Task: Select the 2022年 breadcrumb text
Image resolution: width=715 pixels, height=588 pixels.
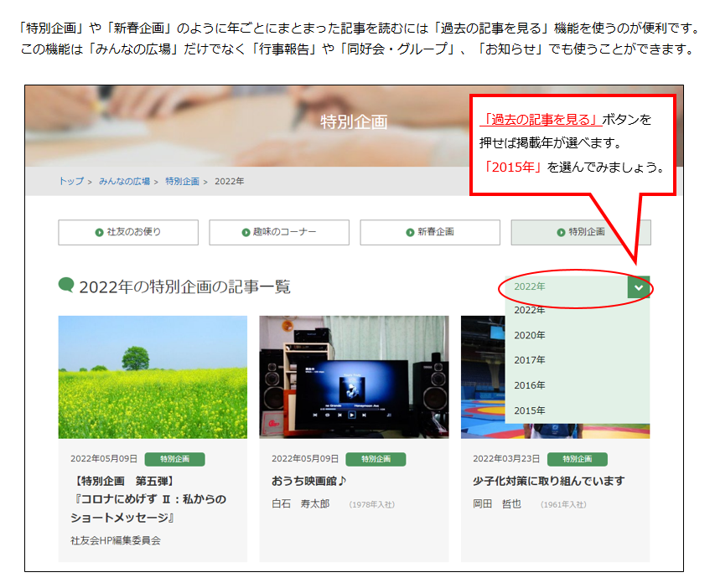Action: coord(230,182)
